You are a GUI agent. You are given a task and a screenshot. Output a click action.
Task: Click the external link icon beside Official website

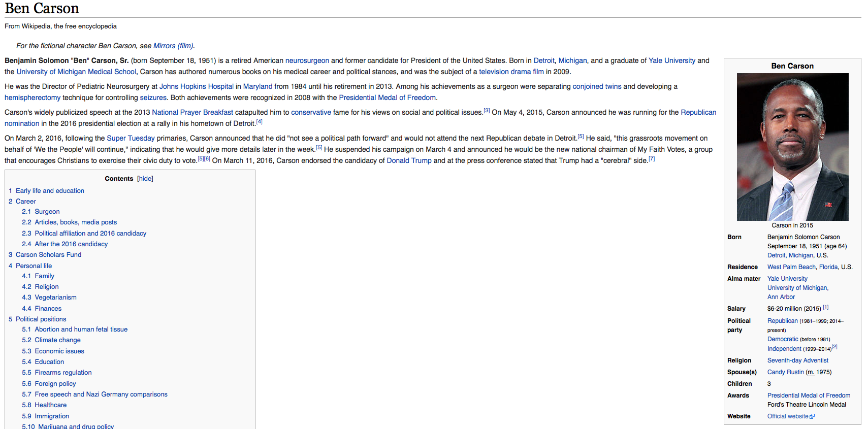(x=812, y=417)
